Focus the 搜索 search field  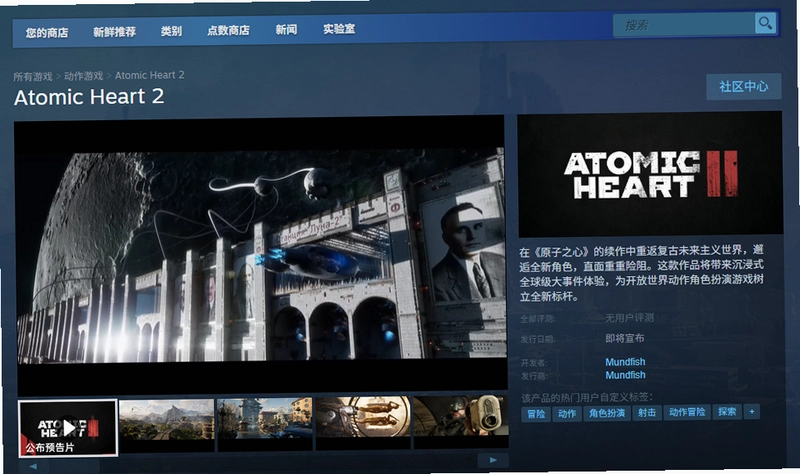tap(684, 24)
